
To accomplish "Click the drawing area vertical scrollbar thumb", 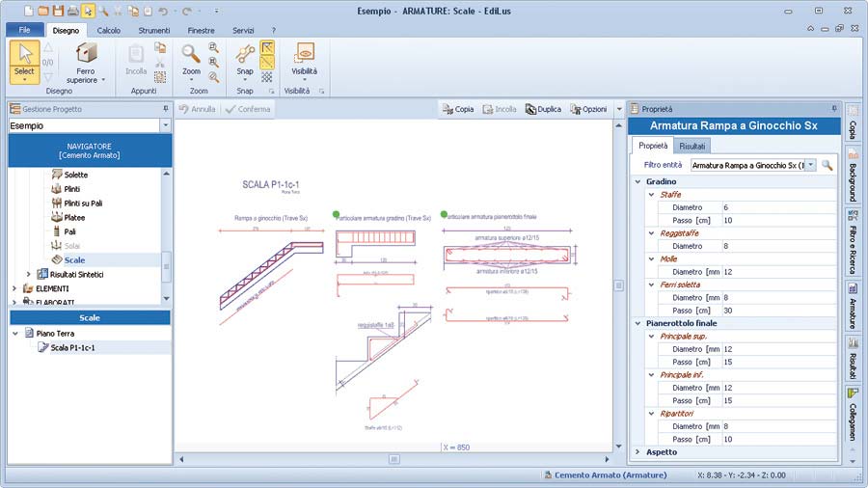I will pyautogui.click(x=619, y=285).
